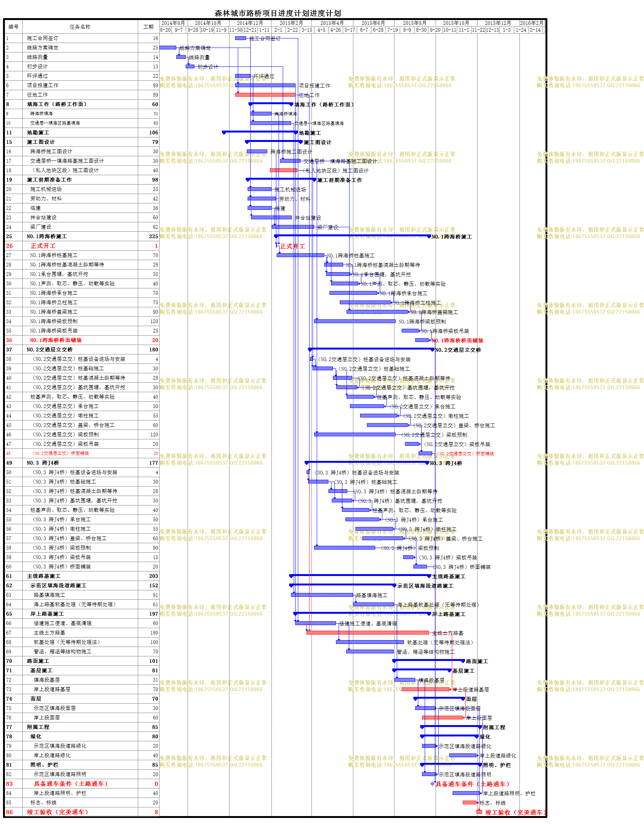
Task: Click the 路面施工 summary bar in chart
Action: tap(428, 661)
